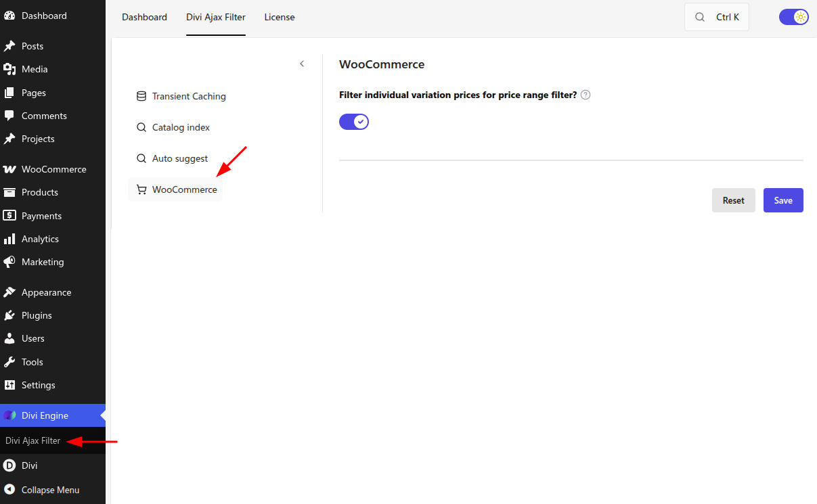The height and width of the screenshot is (504, 817).
Task: Click the Comments speech bubble icon
Action: [x=9, y=116]
